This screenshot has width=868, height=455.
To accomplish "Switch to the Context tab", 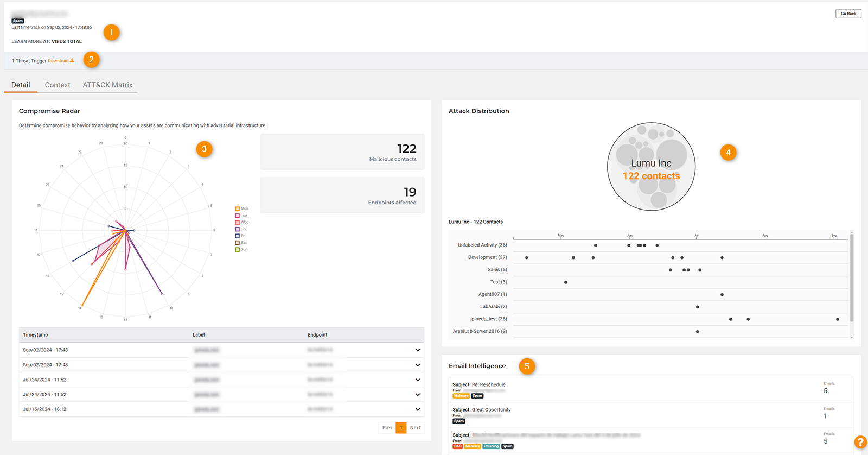I will click(x=58, y=85).
